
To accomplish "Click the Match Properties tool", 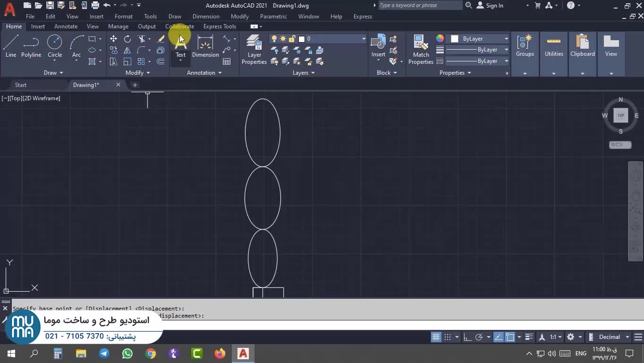I will [x=420, y=50].
